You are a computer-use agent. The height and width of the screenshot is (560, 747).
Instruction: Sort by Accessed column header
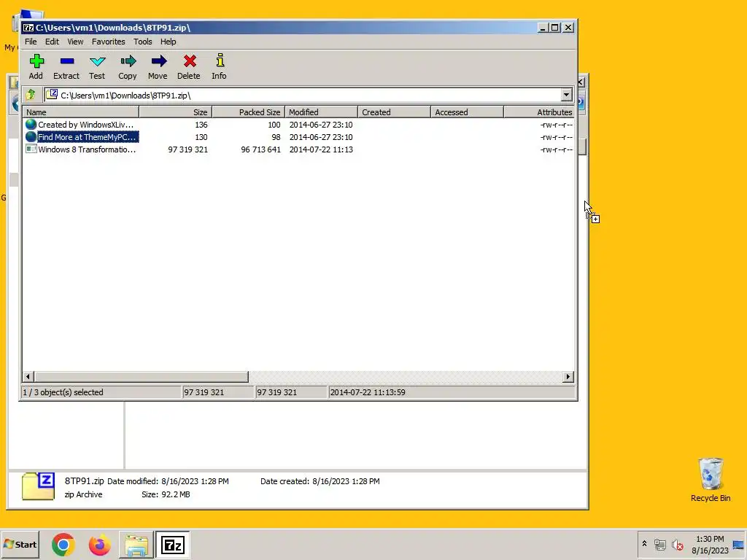pyautogui.click(x=467, y=112)
